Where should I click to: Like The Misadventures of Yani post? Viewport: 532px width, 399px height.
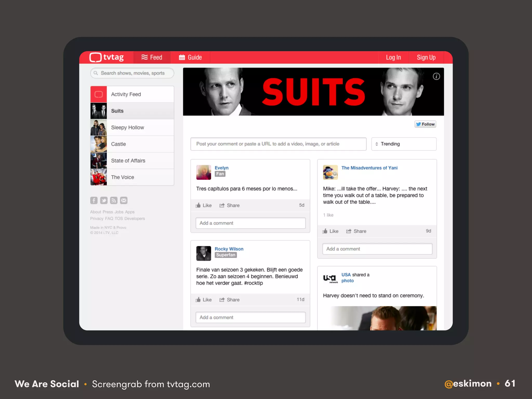click(x=330, y=231)
